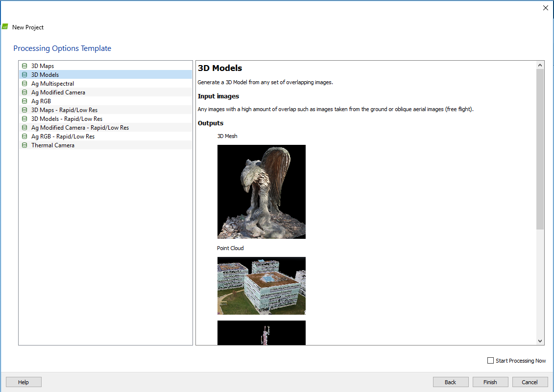
Task: Click the Point Cloud output label
Action: coord(230,248)
